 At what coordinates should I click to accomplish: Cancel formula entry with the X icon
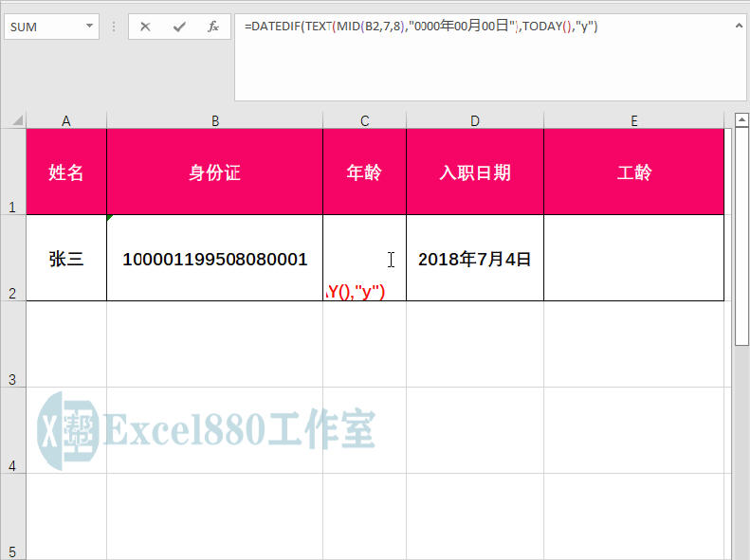(145, 27)
